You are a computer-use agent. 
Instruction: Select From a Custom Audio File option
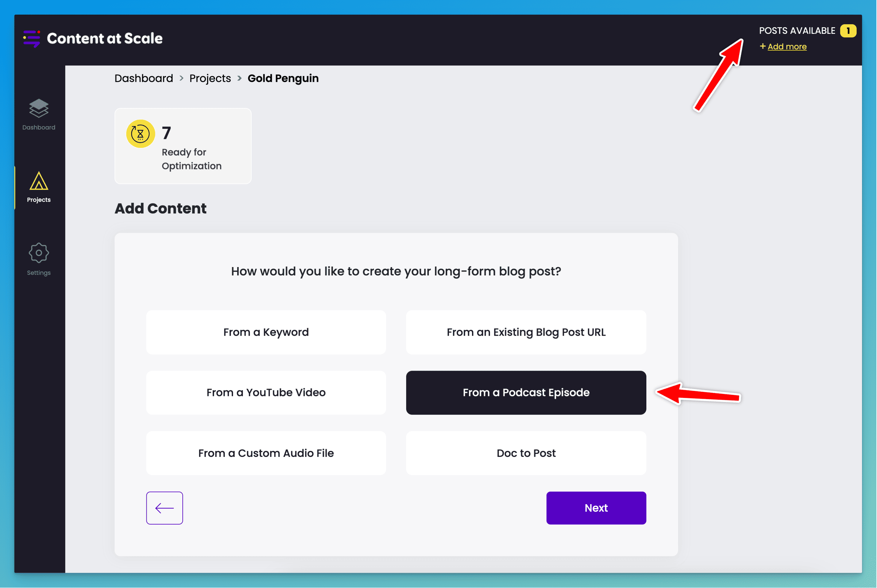tap(266, 453)
